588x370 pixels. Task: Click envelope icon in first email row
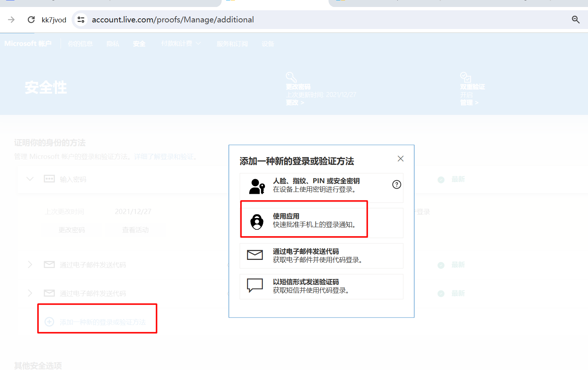click(x=49, y=265)
